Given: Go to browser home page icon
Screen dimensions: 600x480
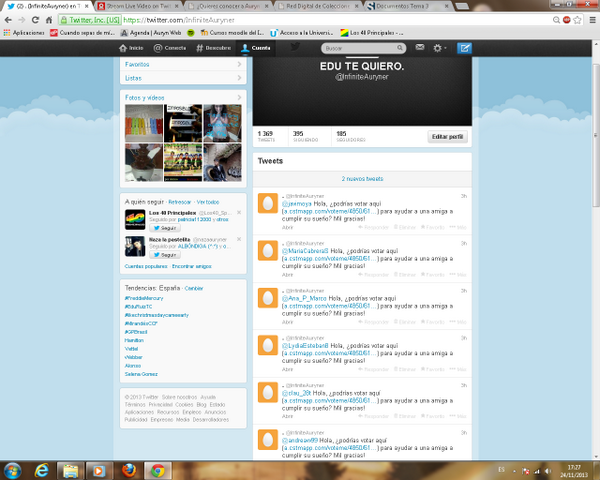Looking at the screenshot, I should point(49,20).
